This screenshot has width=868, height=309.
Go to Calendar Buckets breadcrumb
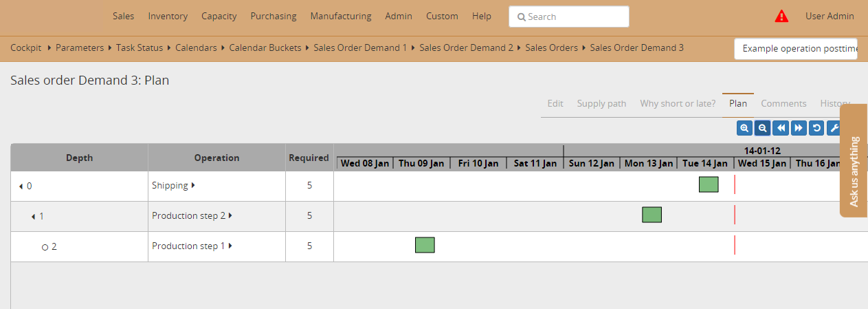click(x=265, y=47)
